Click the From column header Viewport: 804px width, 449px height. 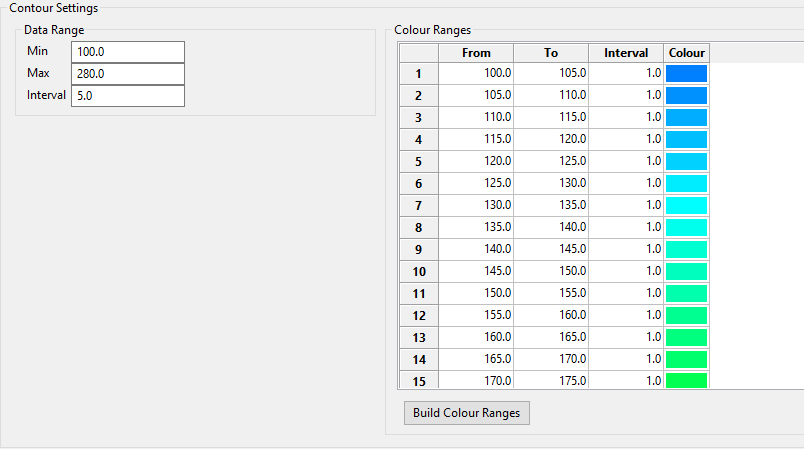(x=476, y=53)
